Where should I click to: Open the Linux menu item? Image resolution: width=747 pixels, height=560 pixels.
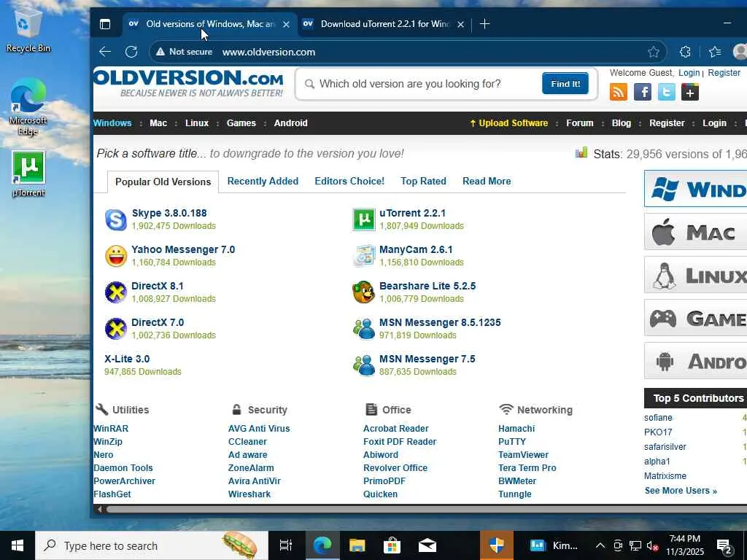(x=197, y=122)
